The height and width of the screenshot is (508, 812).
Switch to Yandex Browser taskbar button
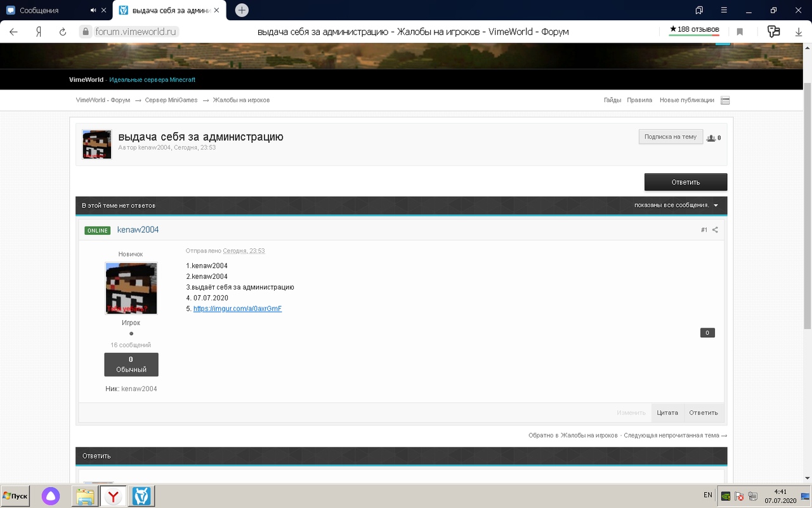tap(113, 496)
